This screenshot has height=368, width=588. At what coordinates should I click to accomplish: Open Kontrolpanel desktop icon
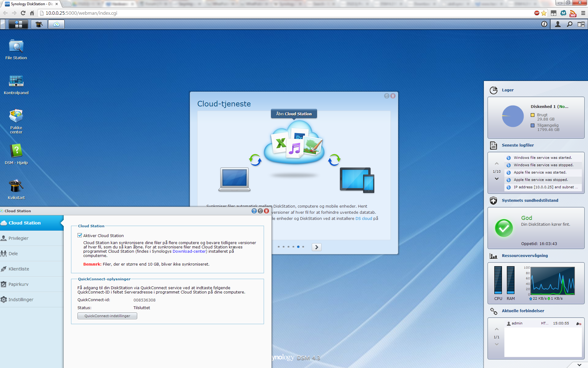(16, 84)
